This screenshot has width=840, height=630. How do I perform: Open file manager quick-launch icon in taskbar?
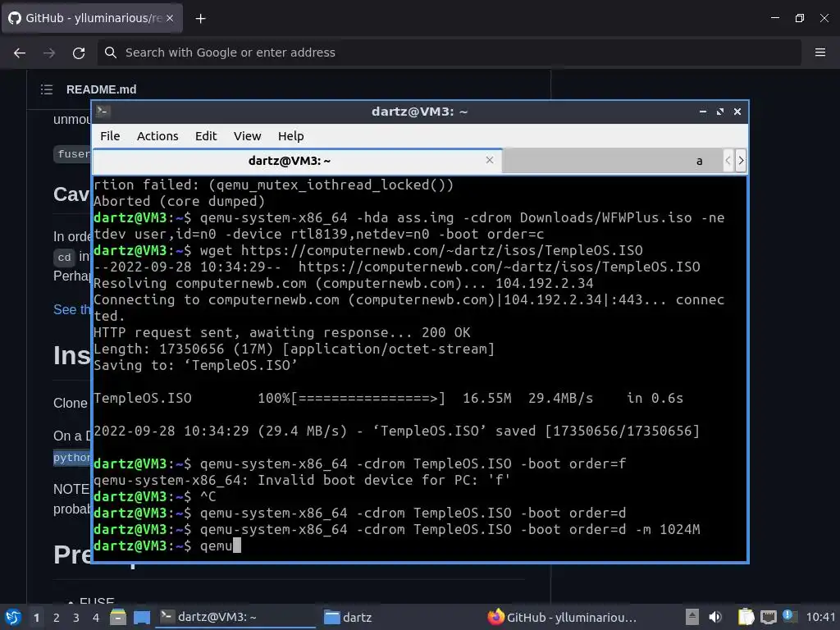click(x=118, y=617)
